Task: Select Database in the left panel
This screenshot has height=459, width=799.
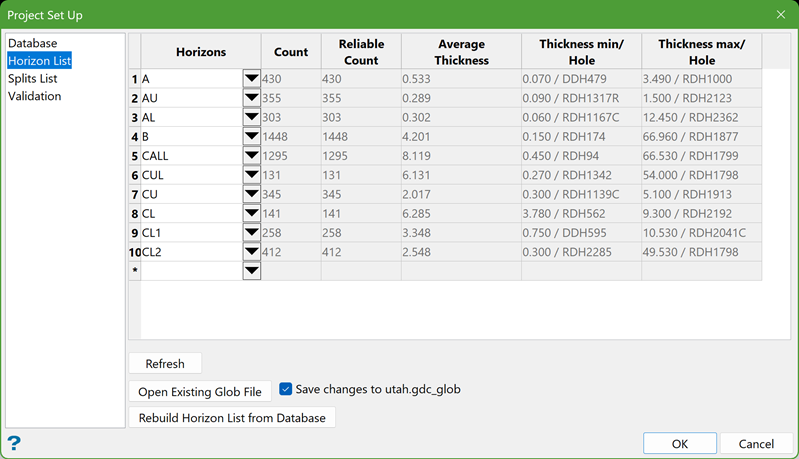Action: [33, 43]
